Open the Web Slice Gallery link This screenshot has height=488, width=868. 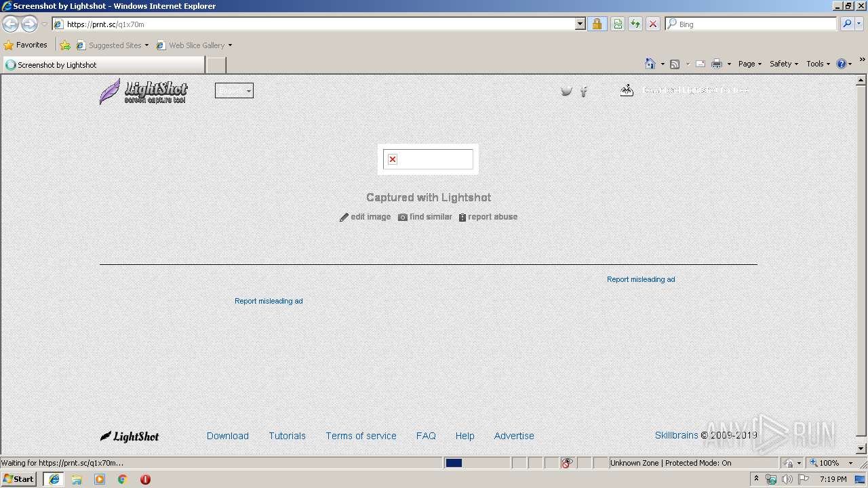pyautogui.click(x=194, y=45)
